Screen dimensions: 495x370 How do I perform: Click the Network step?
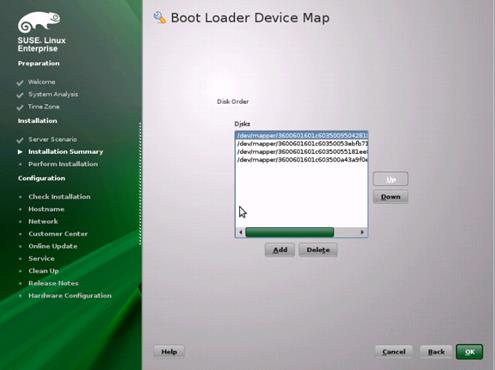[43, 221]
